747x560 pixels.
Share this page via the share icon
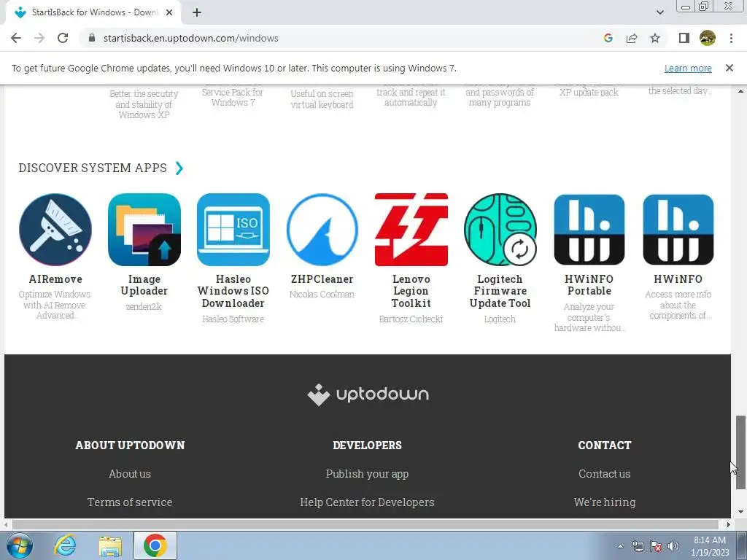tap(632, 38)
